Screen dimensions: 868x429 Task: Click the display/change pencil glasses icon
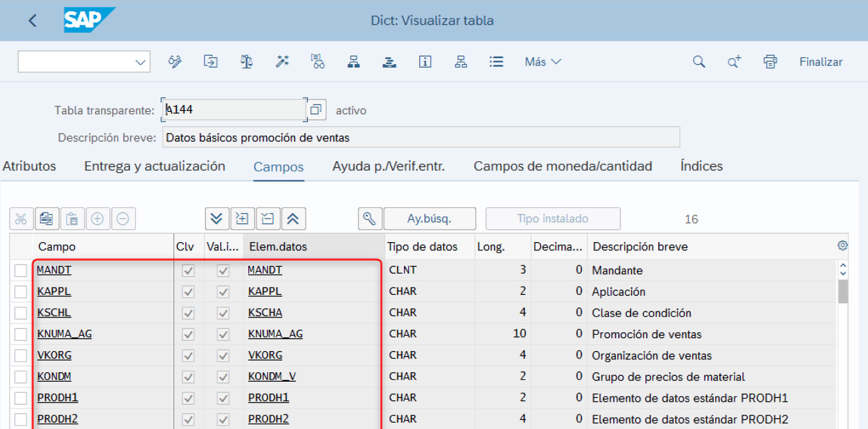175,62
